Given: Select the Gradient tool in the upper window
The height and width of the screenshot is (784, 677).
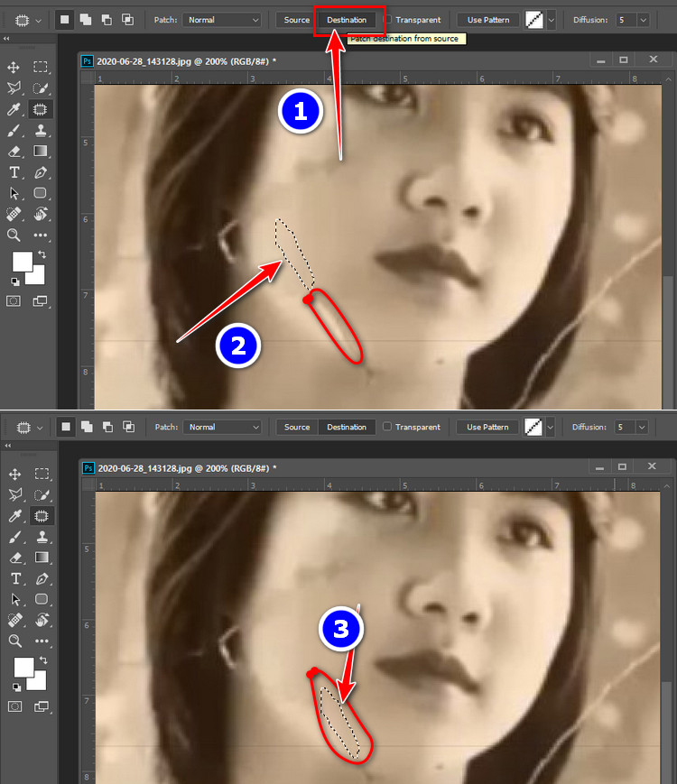Looking at the screenshot, I should pyautogui.click(x=40, y=151).
